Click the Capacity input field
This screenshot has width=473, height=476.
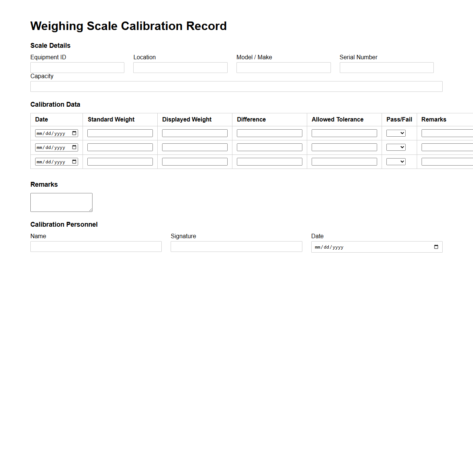coord(236,86)
